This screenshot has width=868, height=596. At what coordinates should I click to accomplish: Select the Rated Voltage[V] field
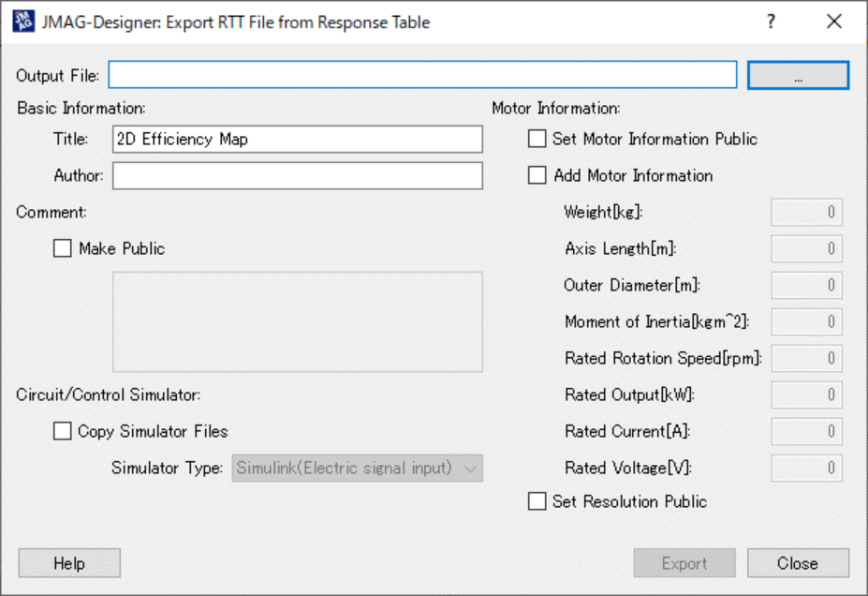click(x=806, y=468)
